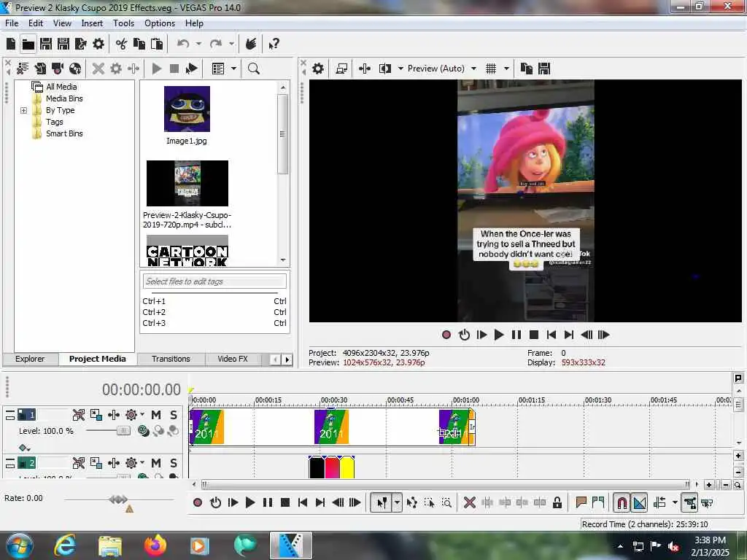Screen dimensions: 747x560
Task: Open Undo history dropdown arrow
Action: [x=198, y=44]
